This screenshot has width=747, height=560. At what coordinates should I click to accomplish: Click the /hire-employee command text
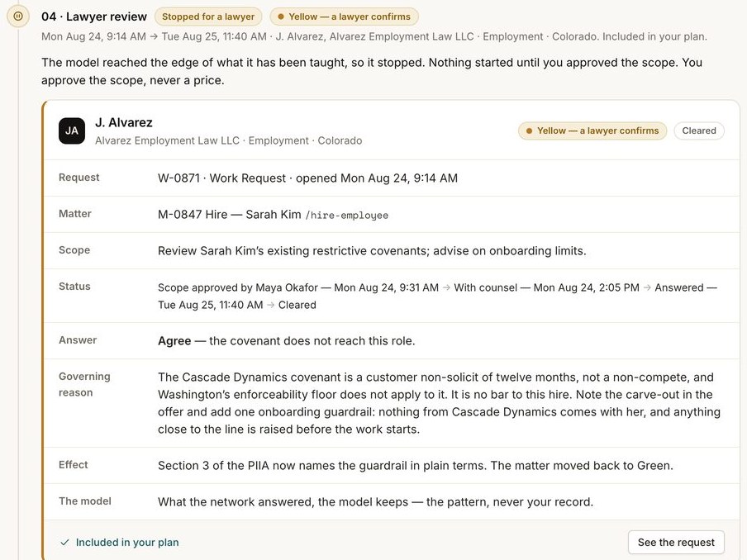(x=347, y=216)
